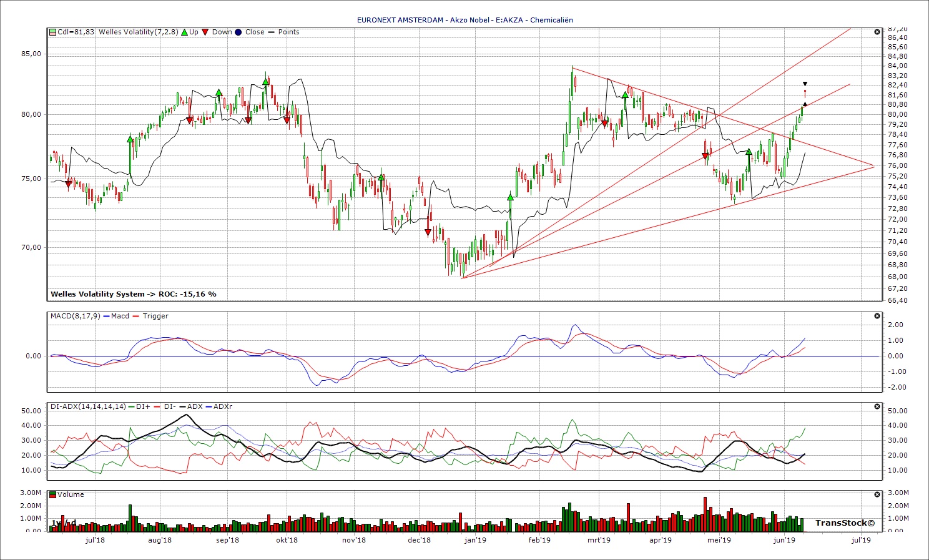Click the 84,00 price scale value
Viewport: 929px width, 560px height.
pyautogui.click(x=897, y=66)
